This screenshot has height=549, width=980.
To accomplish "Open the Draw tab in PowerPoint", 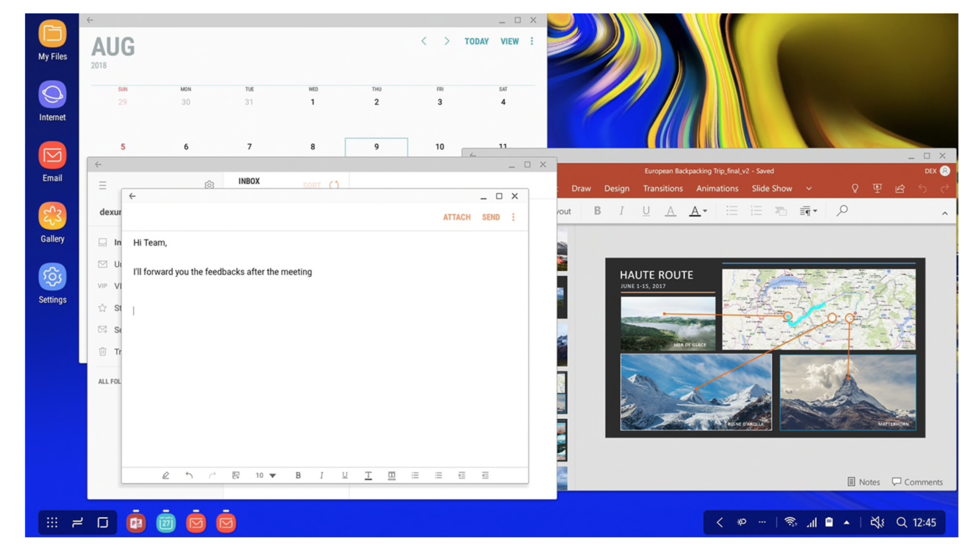I will [581, 189].
